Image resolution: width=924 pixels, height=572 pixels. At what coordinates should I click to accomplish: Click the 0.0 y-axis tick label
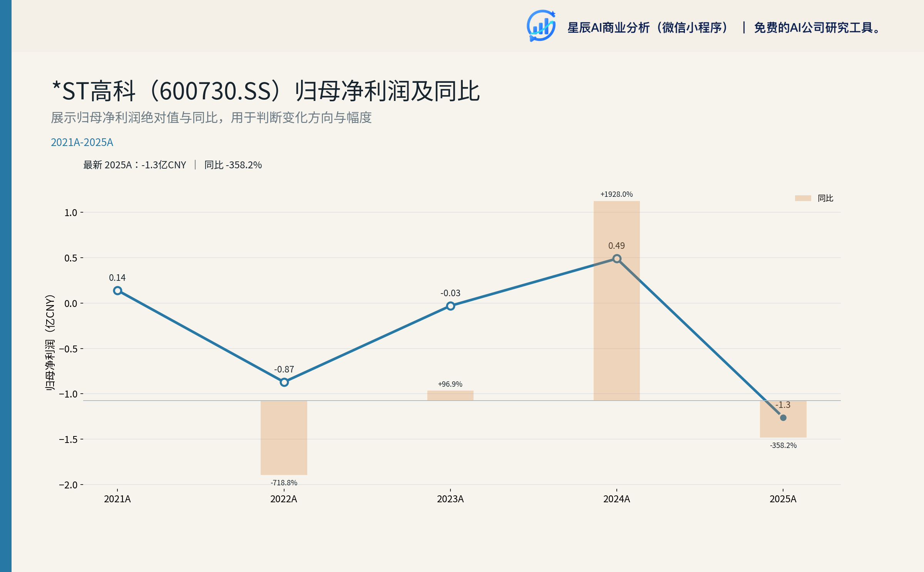click(71, 304)
